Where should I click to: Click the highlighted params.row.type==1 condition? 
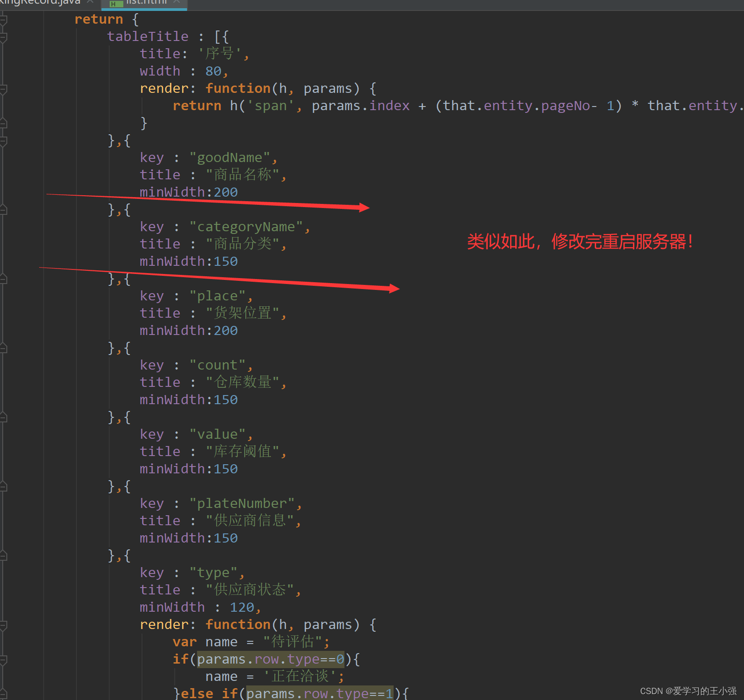coord(320,694)
